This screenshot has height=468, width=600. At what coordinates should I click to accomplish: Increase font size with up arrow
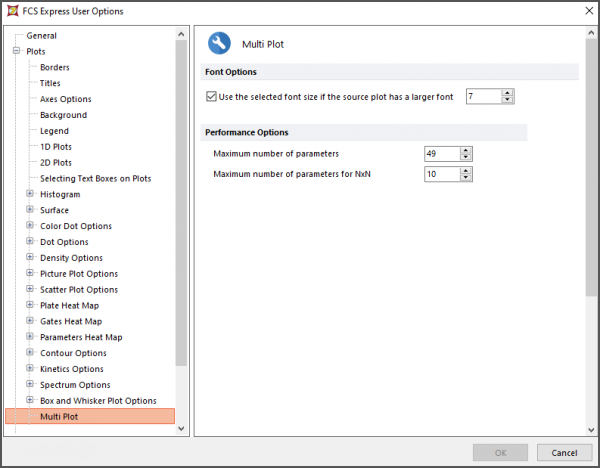507,93
